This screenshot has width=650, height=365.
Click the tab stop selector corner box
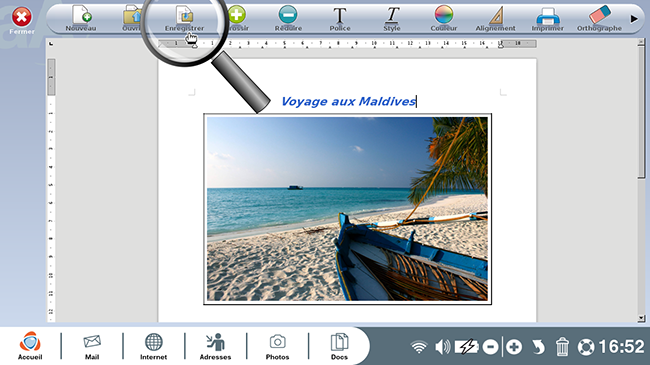click(51, 44)
